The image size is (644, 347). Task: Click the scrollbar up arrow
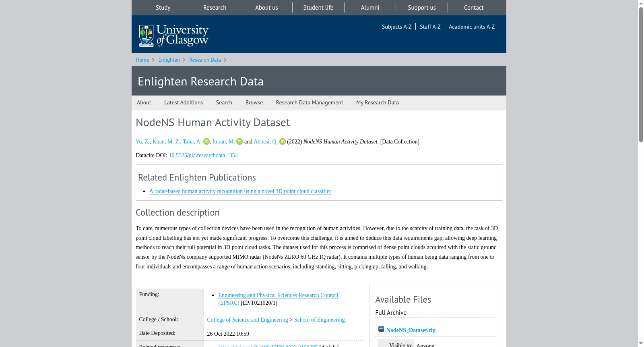(x=641, y=3)
